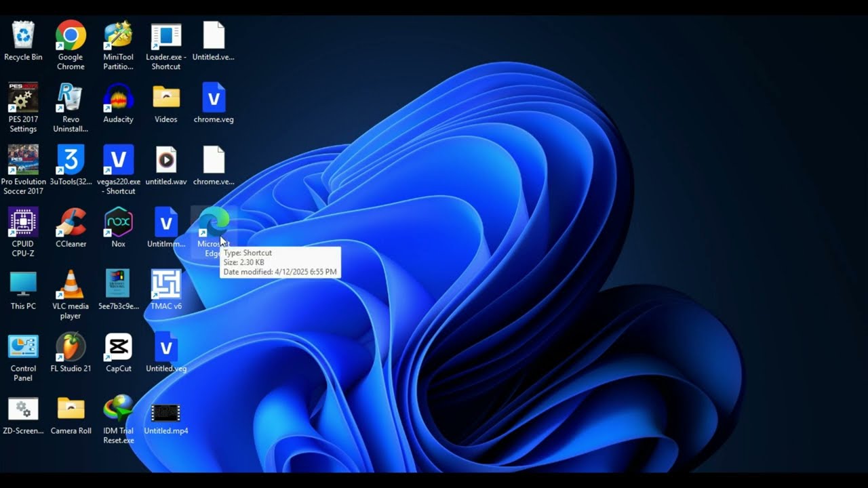The width and height of the screenshot is (868, 488).
Task: Select the Nox shortcut icon
Action: [118, 222]
